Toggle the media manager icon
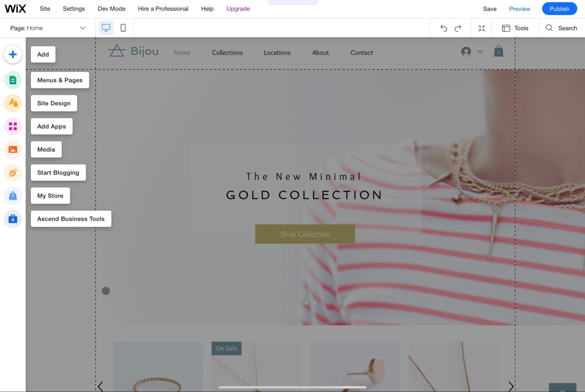The height and width of the screenshot is (392, 585). pyautogui.click(x=12, y=149)
